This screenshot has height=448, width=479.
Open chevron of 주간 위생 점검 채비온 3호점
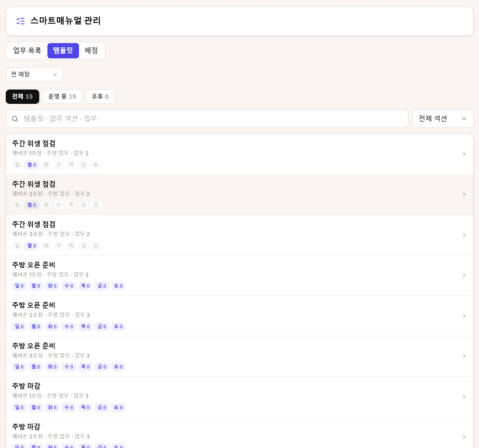tap(464, 235)
